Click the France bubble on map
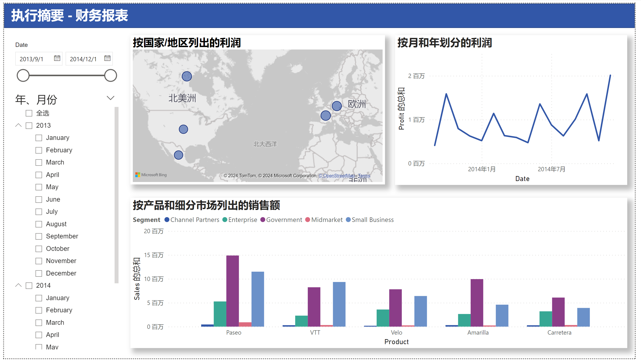The height and width of the screenshot is (364, 641). [x=325, y=116]
